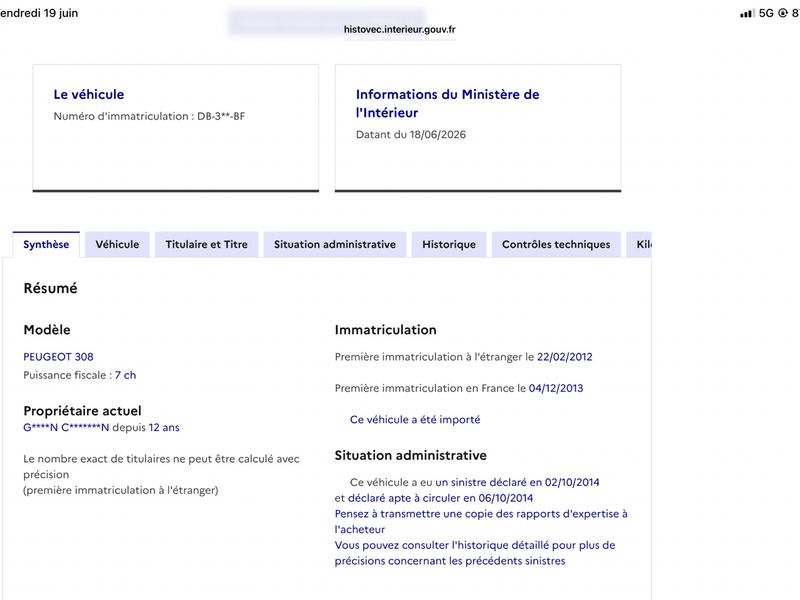
Task: Click the owner name G****N C*******N
Action: point(66,428)
